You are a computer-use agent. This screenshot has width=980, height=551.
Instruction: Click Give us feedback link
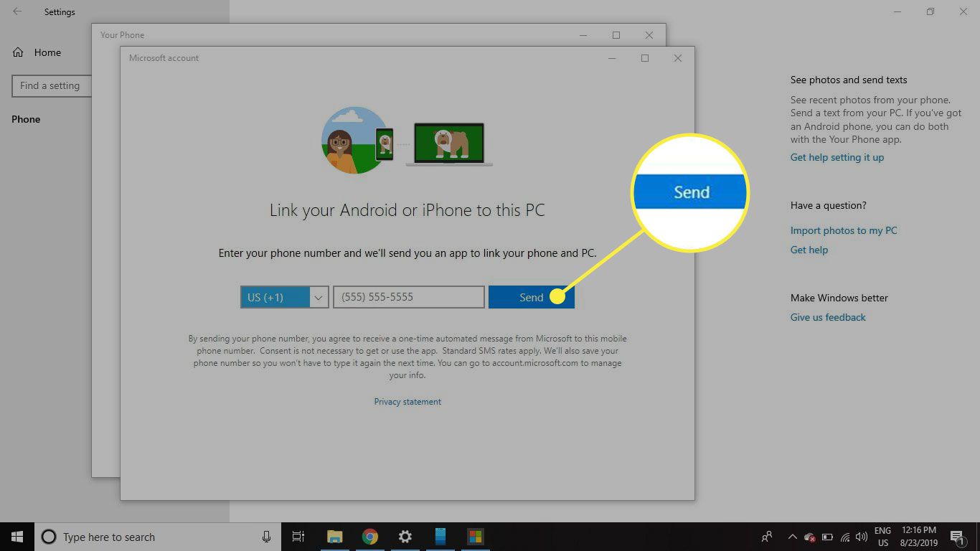[828, 317]
